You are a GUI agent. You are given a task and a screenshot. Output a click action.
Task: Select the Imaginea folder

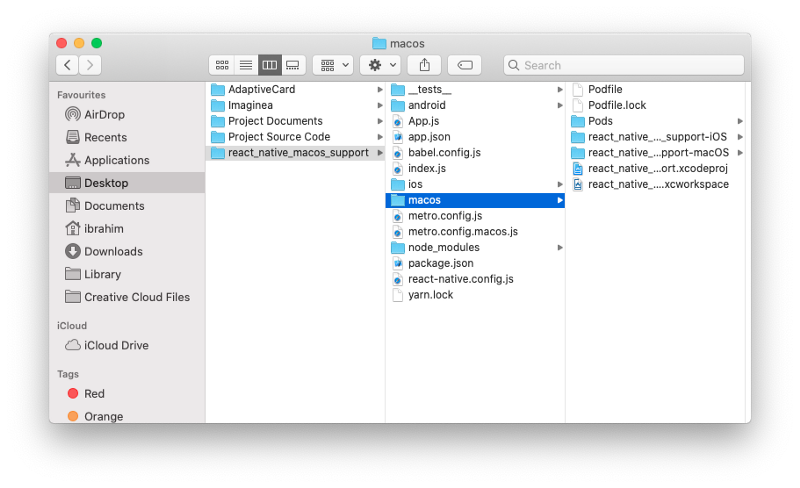[x=295, y=105]
